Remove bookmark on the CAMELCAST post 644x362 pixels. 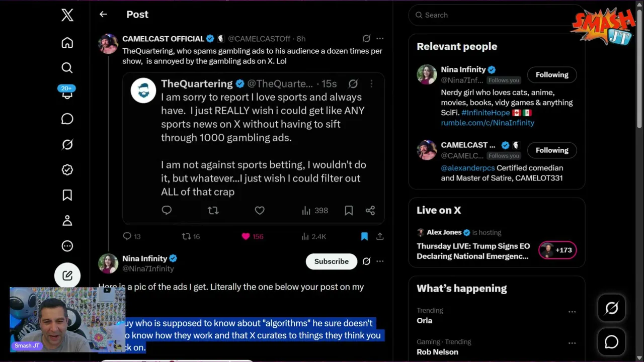pyautogui.click(x=364, y=236)
